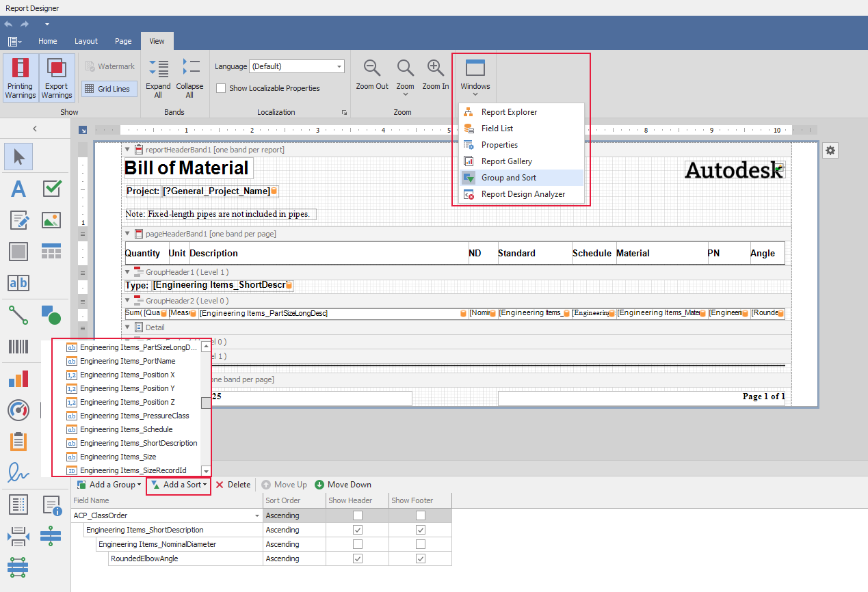Select the Rich Text control tool
Viewport: 868px width, 592px height.
pyautogui.click(x=18, y=220)
